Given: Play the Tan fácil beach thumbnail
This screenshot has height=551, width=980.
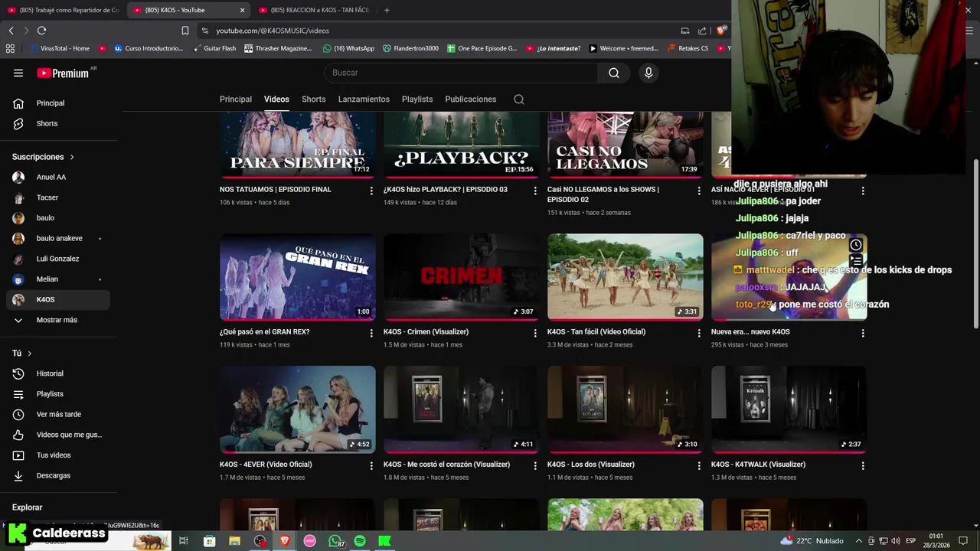Looking at the screenshot, I should 626,277.
